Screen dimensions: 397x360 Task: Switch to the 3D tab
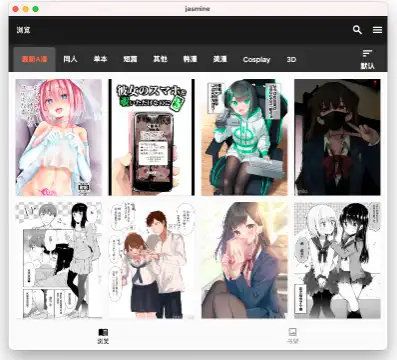click(x=291, y=59)
